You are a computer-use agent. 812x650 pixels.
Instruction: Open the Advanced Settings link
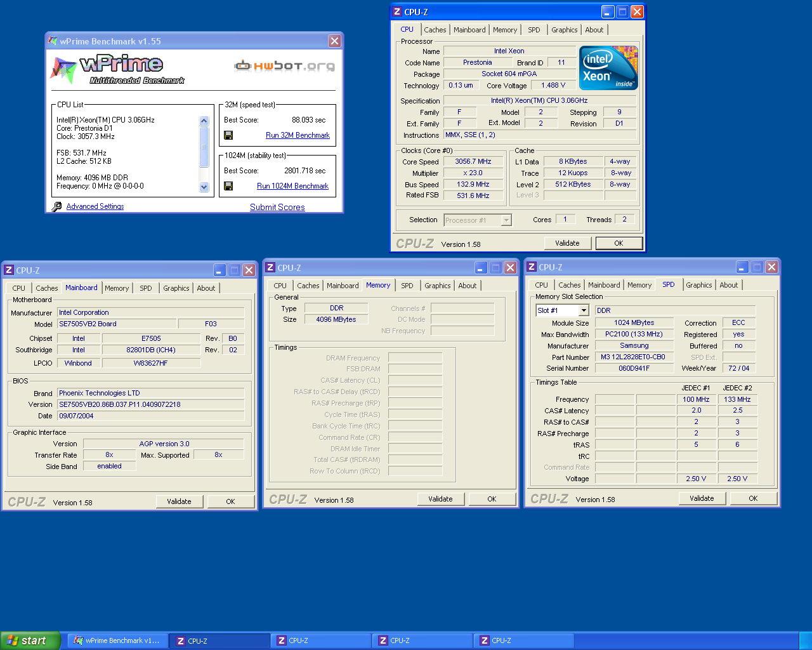(95, 206)
